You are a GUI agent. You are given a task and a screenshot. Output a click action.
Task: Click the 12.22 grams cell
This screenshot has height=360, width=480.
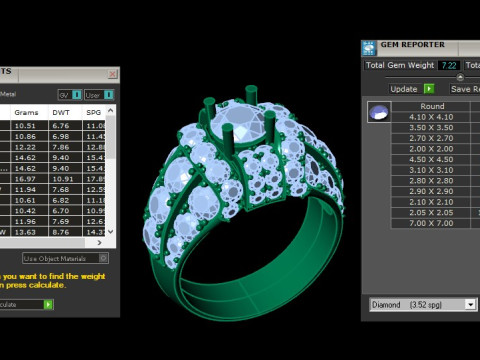click(29, 147)
